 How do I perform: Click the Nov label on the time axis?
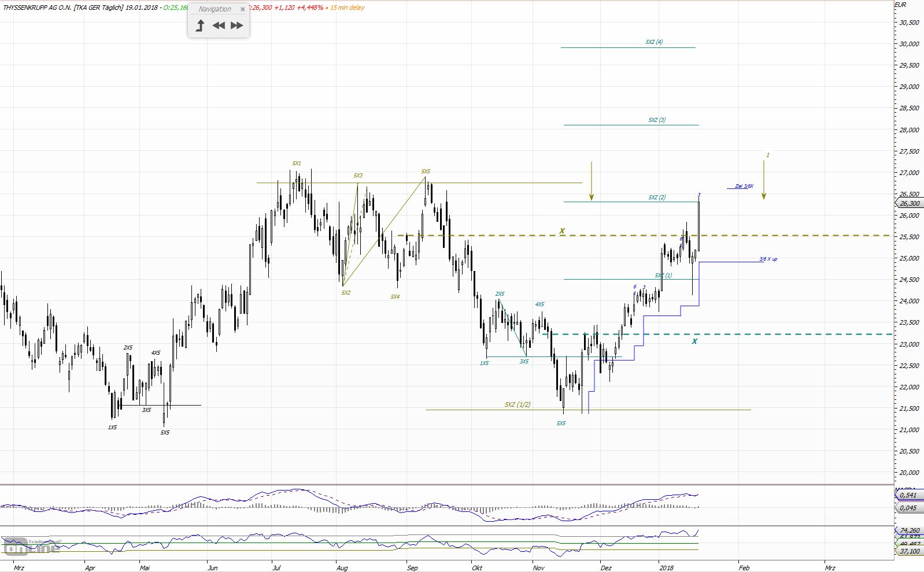tap(539, 568)
